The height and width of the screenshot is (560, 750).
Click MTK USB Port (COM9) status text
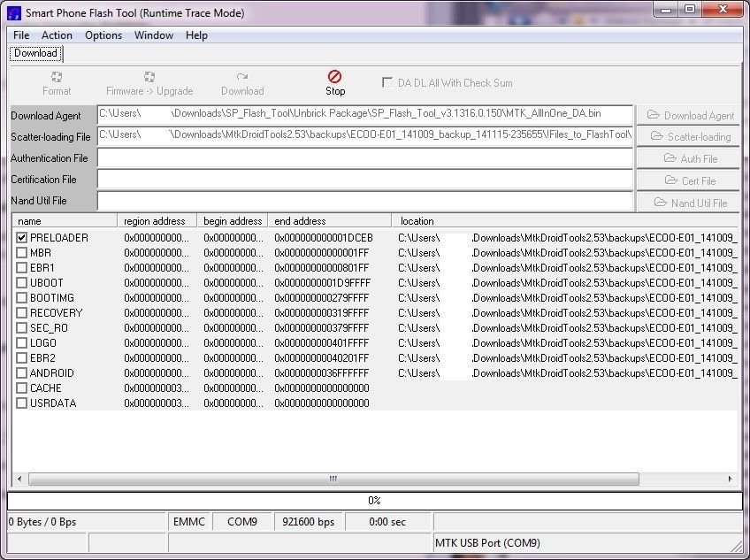tap(487, 543)
